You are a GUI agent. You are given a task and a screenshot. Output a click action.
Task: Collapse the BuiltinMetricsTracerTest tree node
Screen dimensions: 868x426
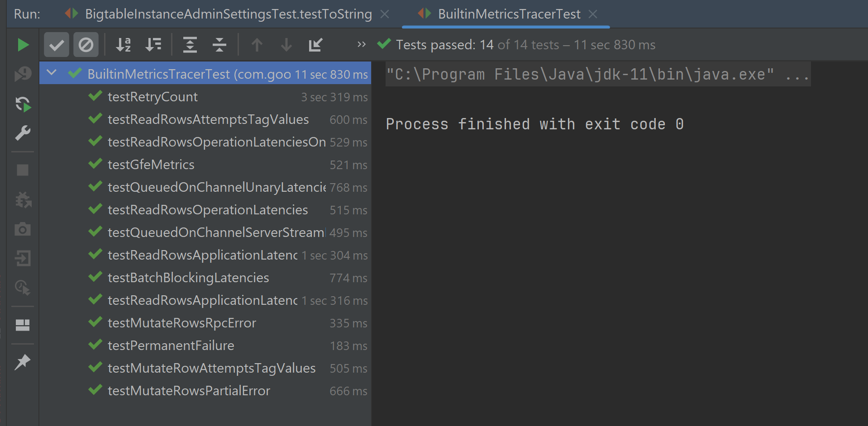[x=52, y=72]
